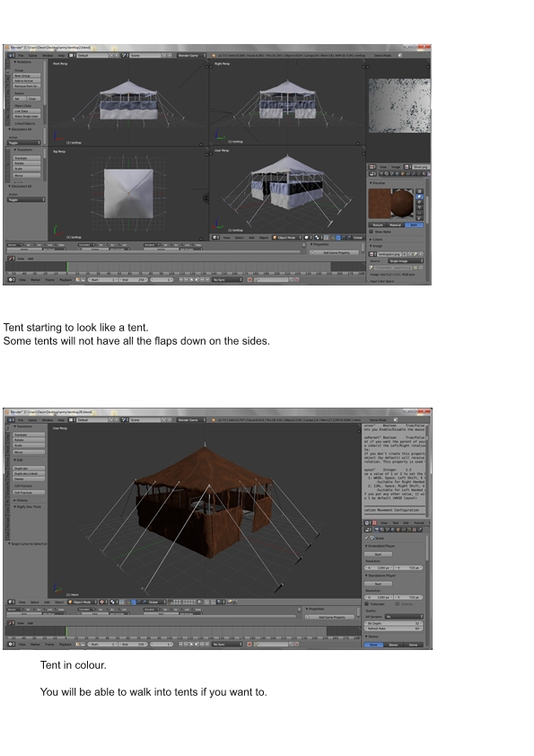Click the speckled grey image in white-tent image editor
The height and width of the screenshot is (756, 534).
pyautogui.click(x=399, y=106)
